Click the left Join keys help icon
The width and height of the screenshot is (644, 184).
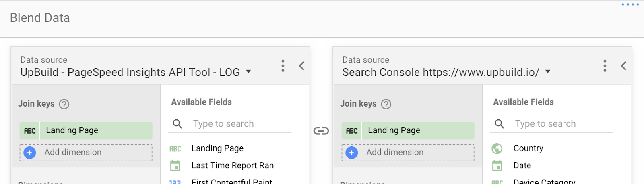64,104
